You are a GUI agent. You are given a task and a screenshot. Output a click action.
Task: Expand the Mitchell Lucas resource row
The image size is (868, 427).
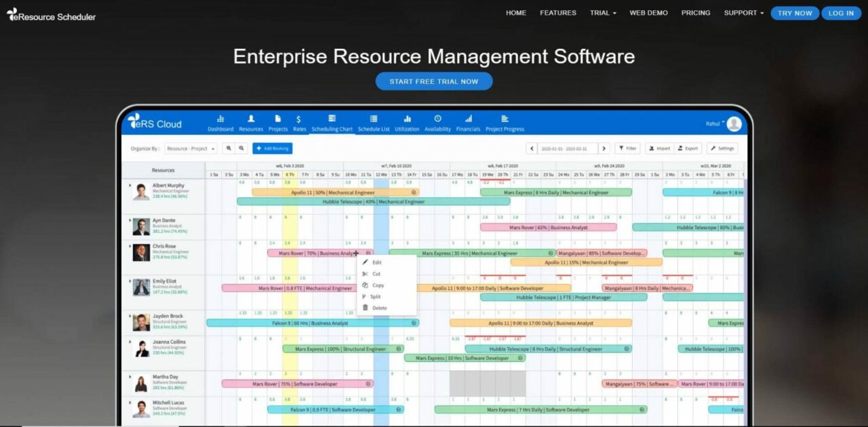click(129, 403)
